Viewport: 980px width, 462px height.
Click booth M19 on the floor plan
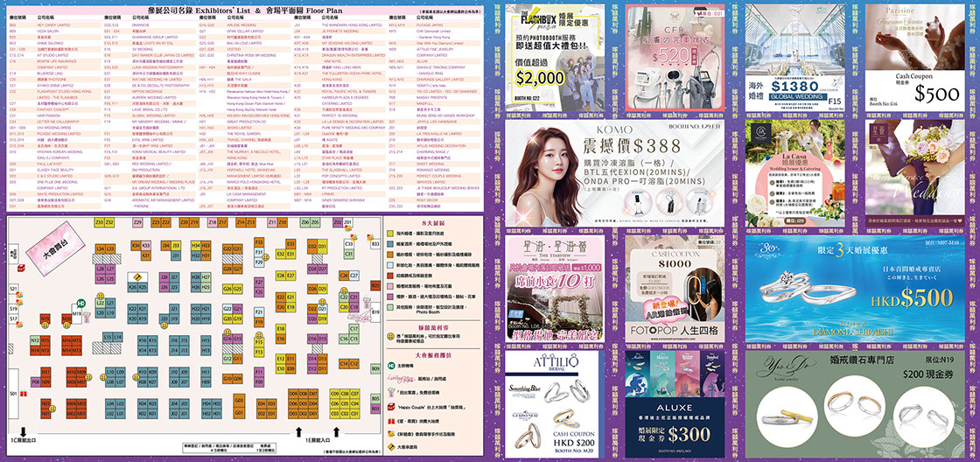(77, 313)
